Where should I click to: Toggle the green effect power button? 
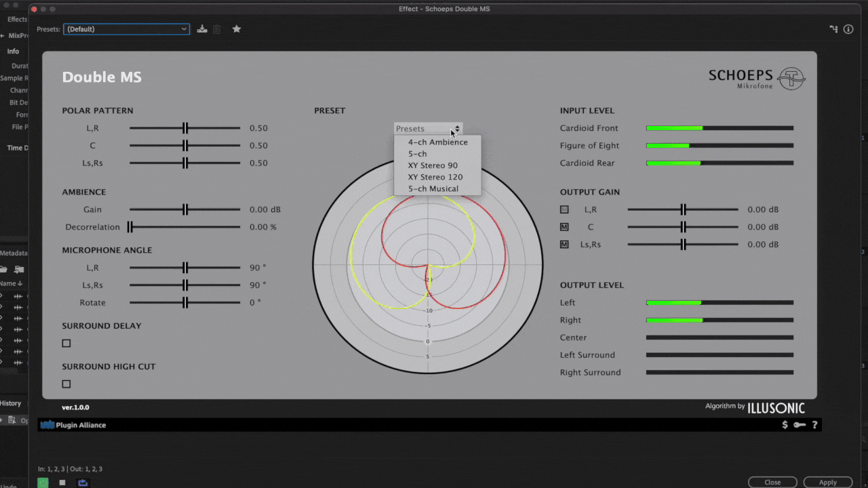[43, 483]
